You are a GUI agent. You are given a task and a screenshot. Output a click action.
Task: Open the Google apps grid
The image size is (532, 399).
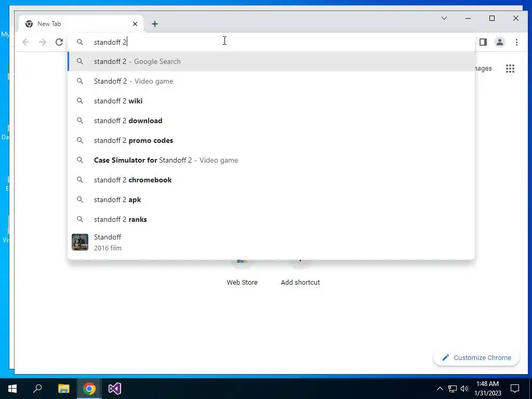pos(510,69)
